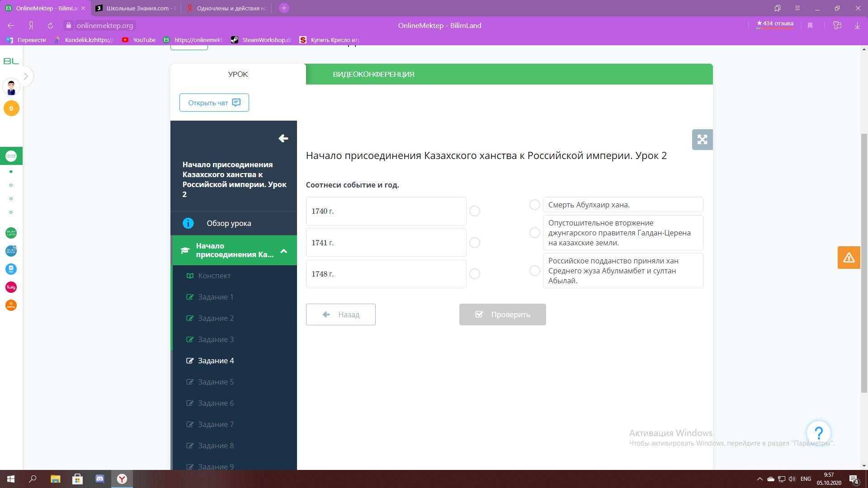Show hidden system tray icons
The width and height of the screenshot is (868, 488).
(x=759, y=479)
